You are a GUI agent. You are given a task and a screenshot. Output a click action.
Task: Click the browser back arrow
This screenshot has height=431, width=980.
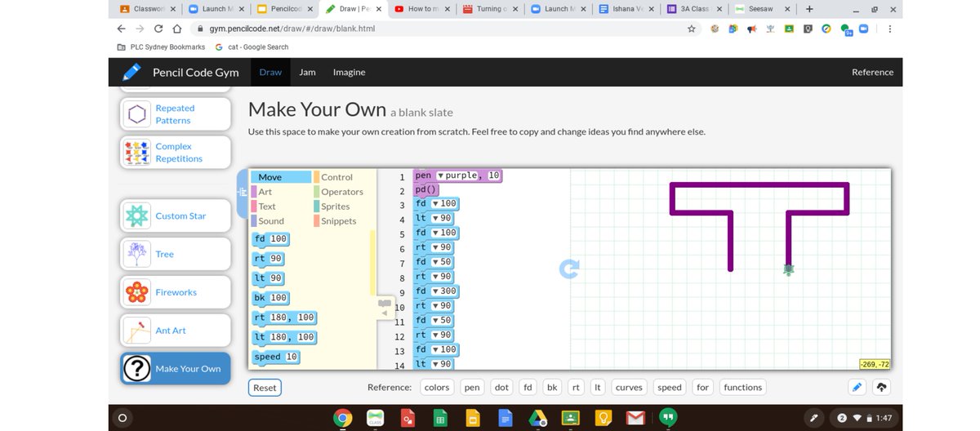(x=122, y=28)
